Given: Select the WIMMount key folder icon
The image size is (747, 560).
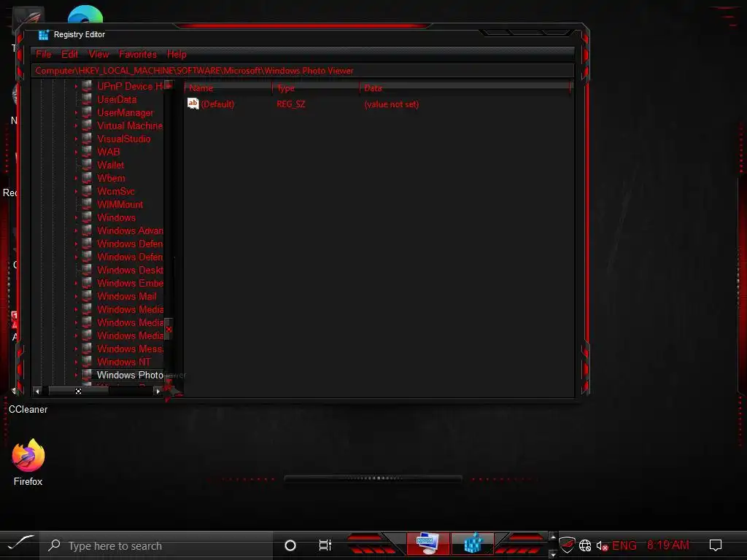Looking at the screenshot, I should coord(88,204).
